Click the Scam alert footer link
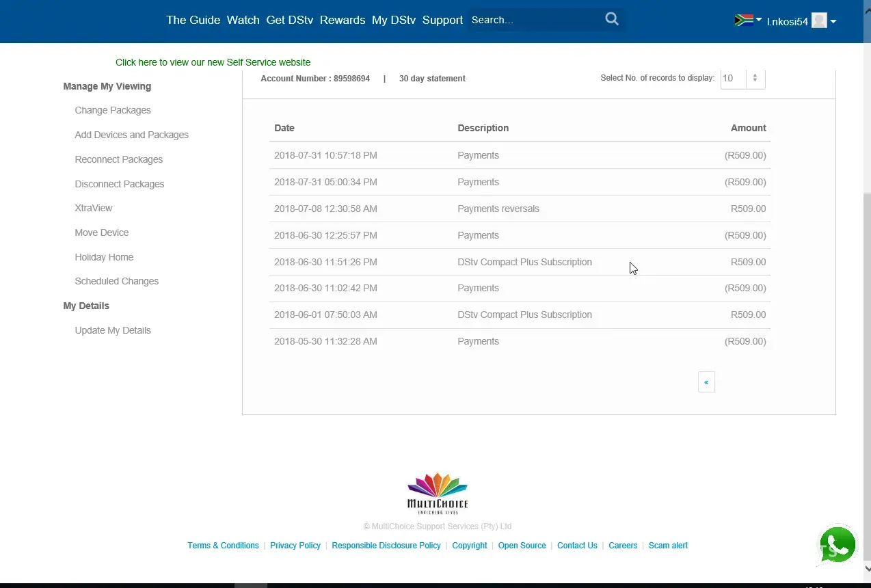This screenshot has width=871, height=588. pyautogui.click(x=668, y=546)
